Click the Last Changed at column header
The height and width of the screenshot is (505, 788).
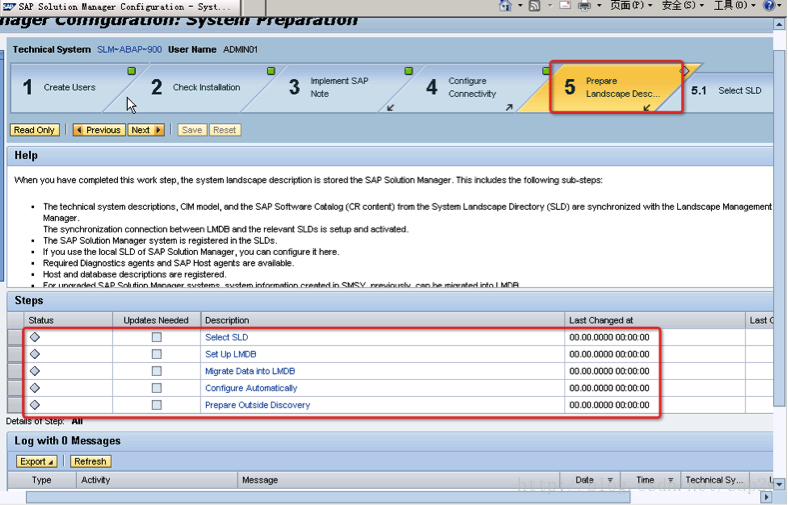click(x=655, y=320)
